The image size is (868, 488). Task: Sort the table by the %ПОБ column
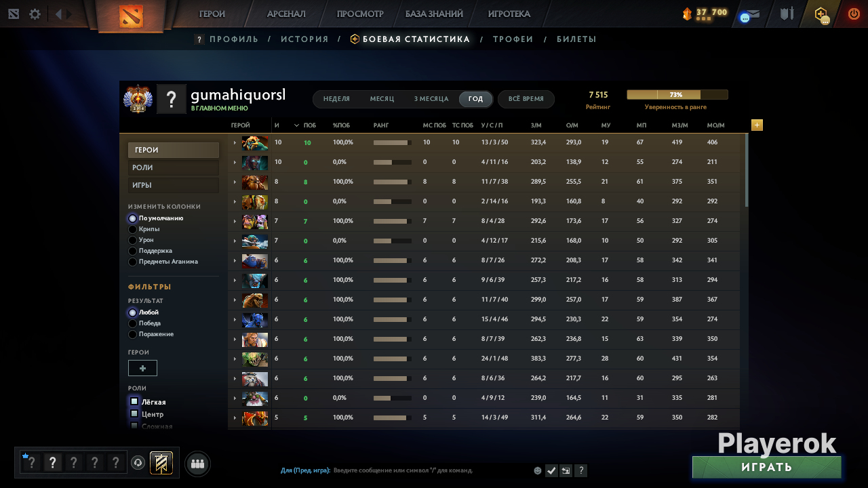[x=342, y=125]
